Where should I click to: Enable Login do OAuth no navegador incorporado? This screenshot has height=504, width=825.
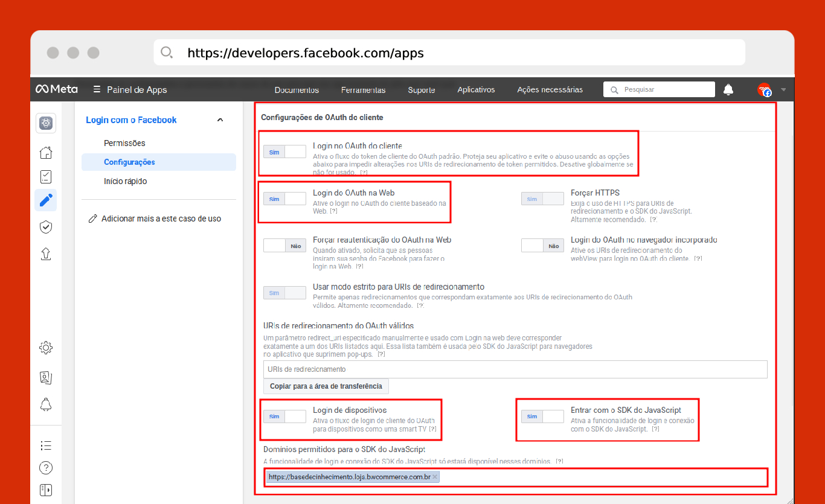coord(542,246)
